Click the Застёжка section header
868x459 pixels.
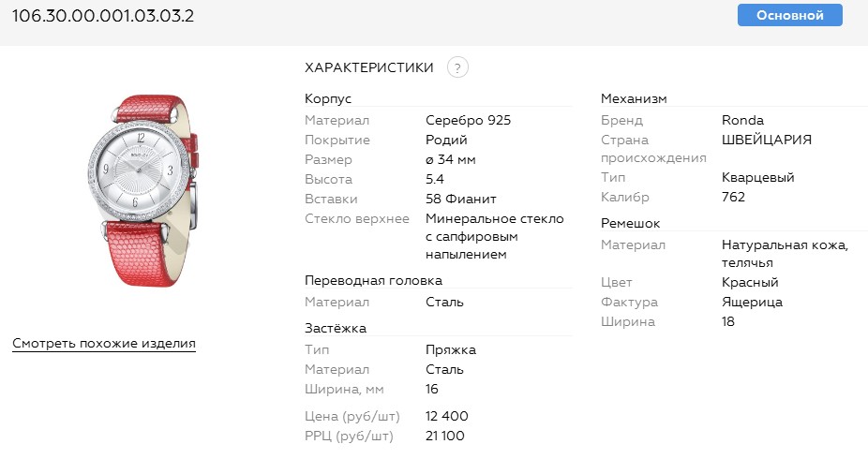click(x=336, y=328)
